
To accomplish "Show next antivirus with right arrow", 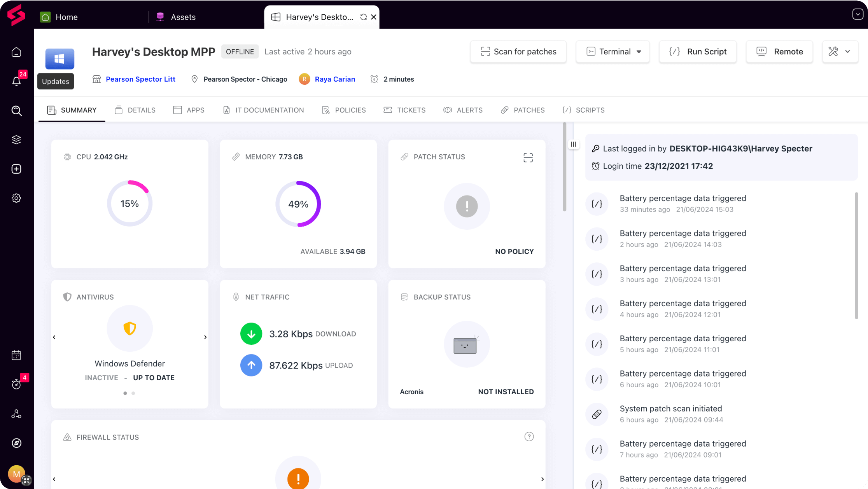I will pos(205,337).
